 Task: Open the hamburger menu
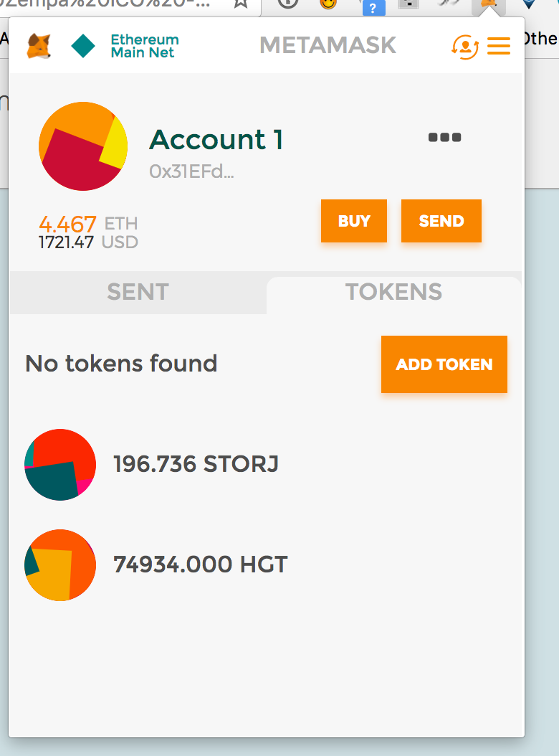click(499, 47)
